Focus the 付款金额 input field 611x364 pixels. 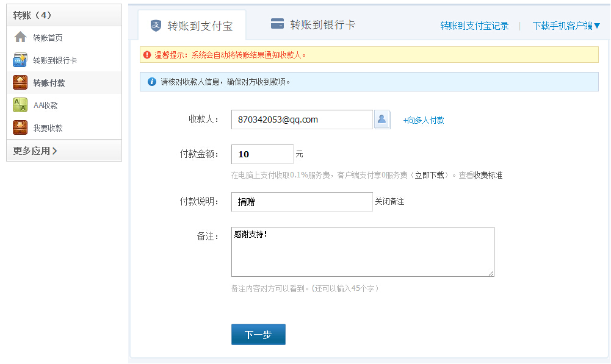(x=262, y=154)
